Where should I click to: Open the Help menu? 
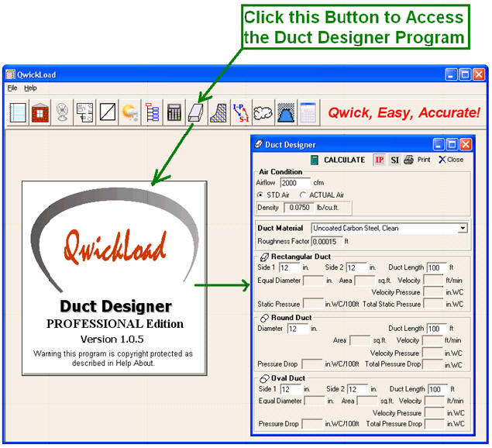click(30, 88)
